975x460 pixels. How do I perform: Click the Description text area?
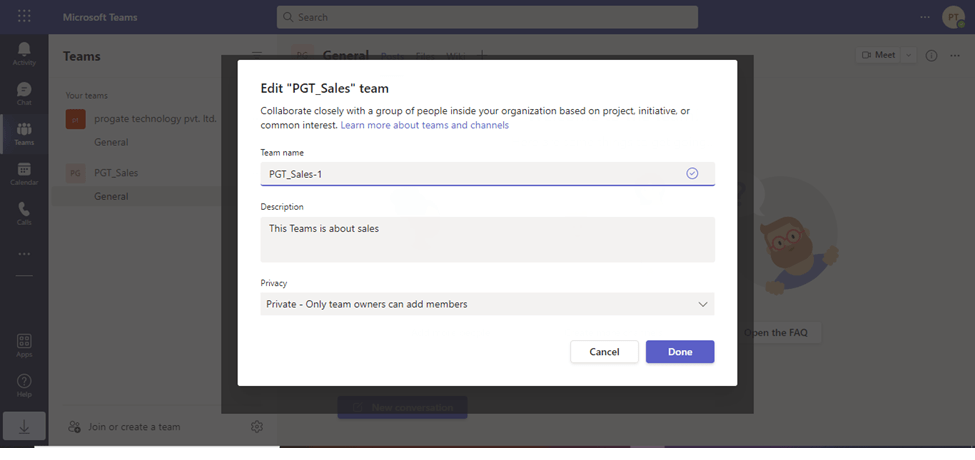487,239
